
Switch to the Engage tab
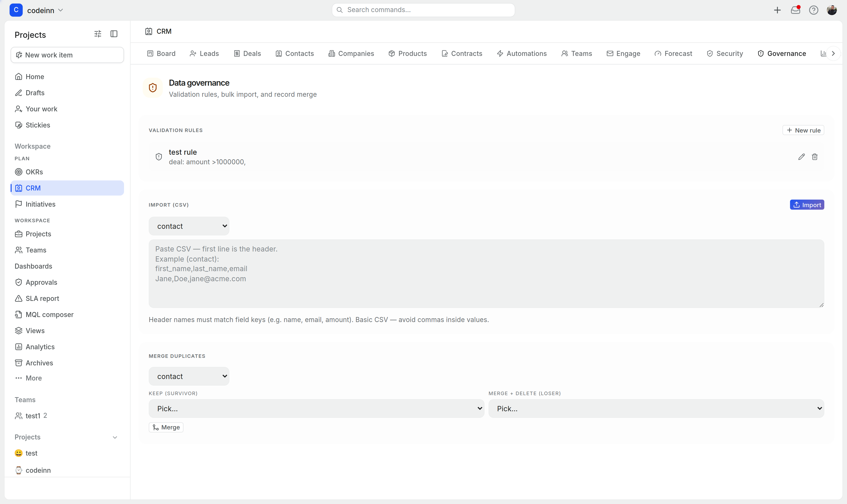pyautogui.click(x=623, y=54)
